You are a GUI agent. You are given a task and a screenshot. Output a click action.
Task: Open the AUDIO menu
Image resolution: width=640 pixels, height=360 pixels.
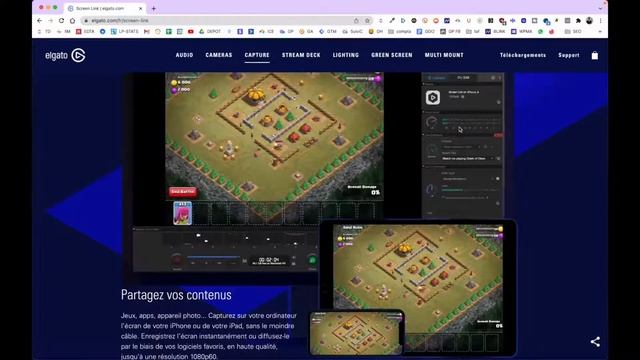184,55
